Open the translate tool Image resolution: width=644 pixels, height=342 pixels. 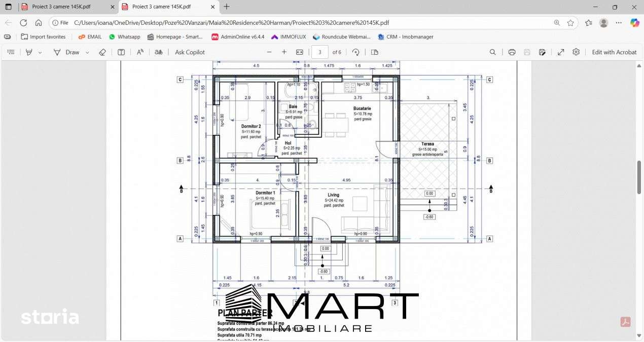coord(159,52)
